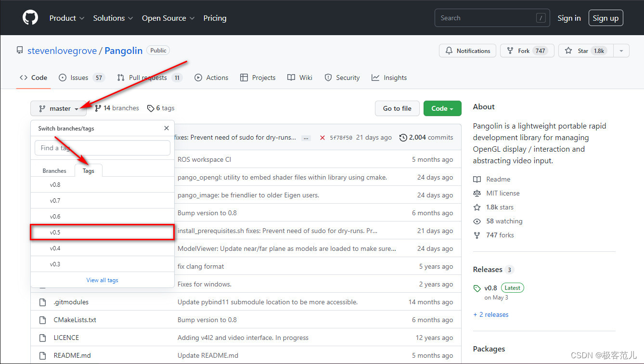The image size is (644, 364).
Task: Click the Sign up button
Action: [605, 18]
